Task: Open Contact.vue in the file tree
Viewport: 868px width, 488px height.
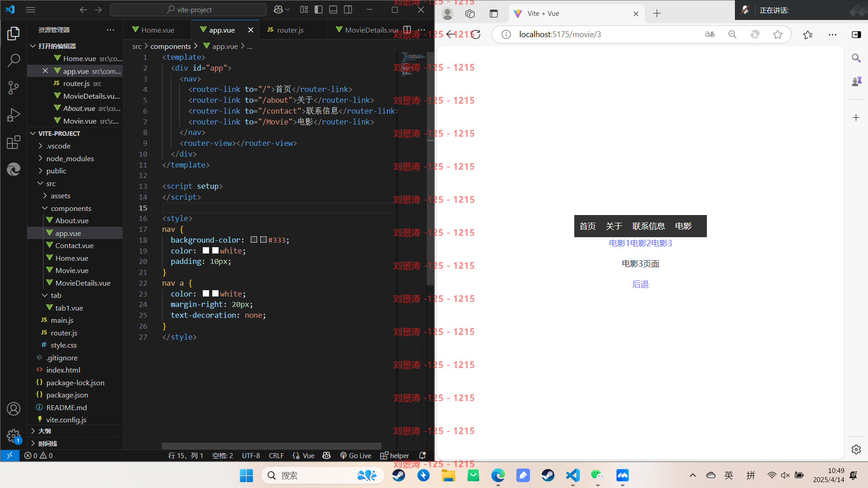Action: point(74,245)
